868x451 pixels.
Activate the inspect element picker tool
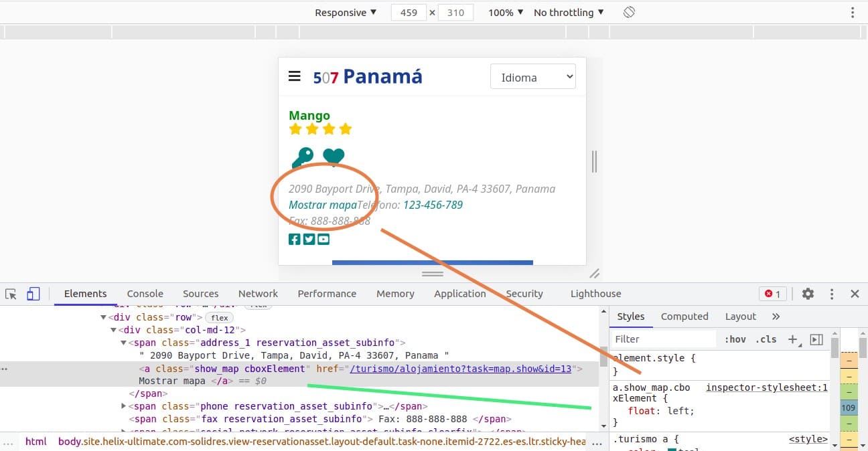[x=11, y=294]
